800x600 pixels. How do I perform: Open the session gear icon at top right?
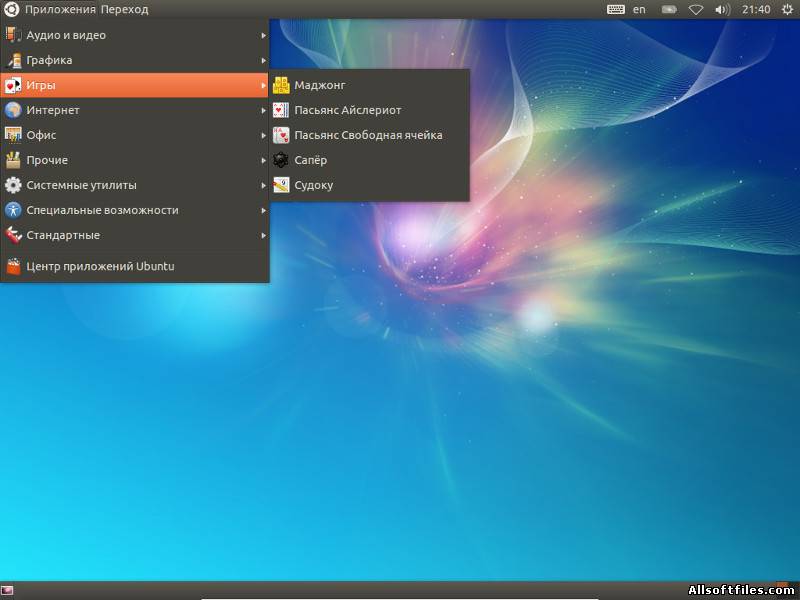tap(787, 9)
